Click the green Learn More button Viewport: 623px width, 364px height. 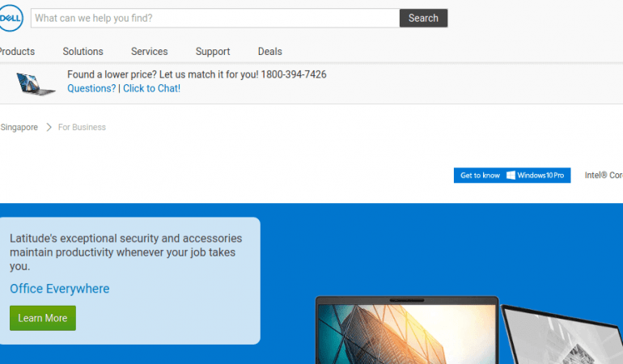click(43, 319)
